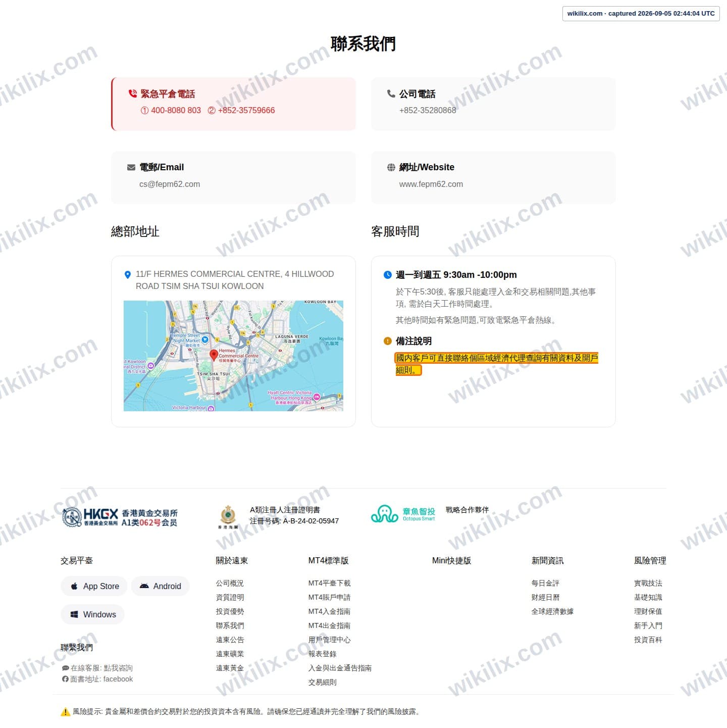Download from the App Store button
The width and height of the screenshot is (727, 728).
(x=94, y=586)
